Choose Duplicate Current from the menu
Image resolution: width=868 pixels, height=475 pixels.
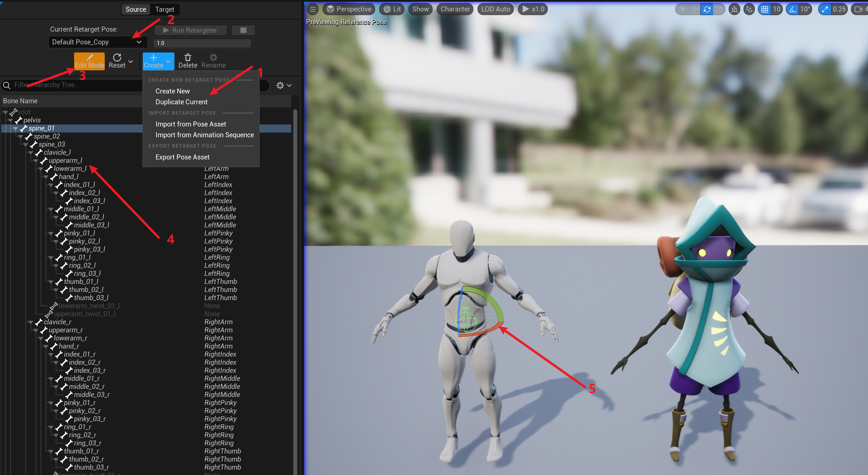181,102
